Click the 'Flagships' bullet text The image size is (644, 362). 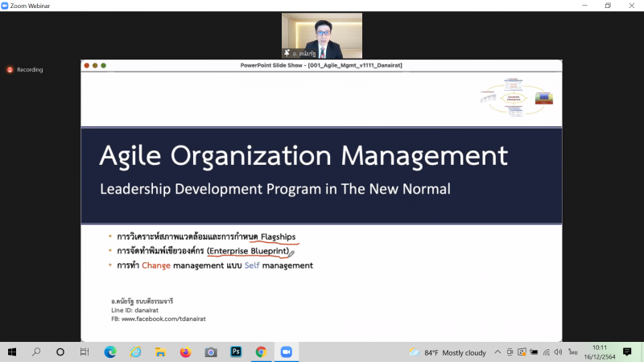(278, 237)
